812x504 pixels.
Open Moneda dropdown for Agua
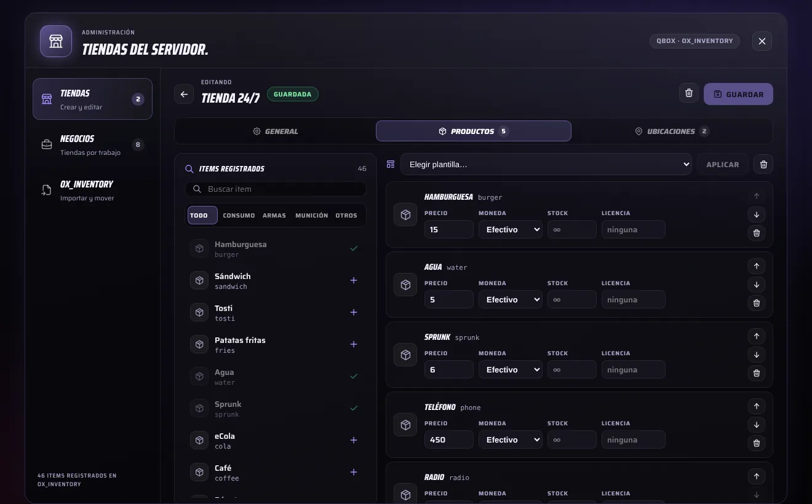point(511,300)
